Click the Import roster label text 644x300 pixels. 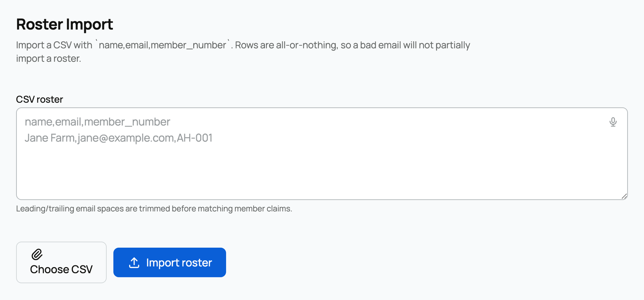(179, 263)
